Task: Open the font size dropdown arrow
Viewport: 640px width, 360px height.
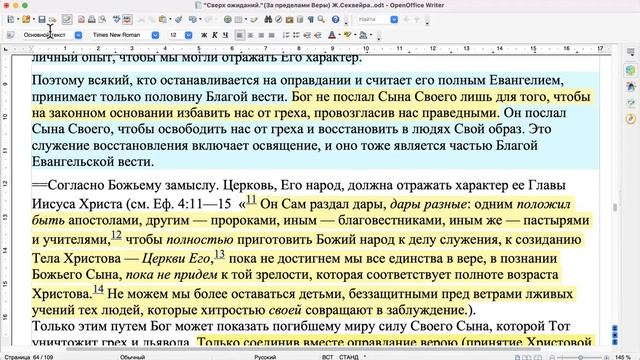Action: tap(188, 35)
